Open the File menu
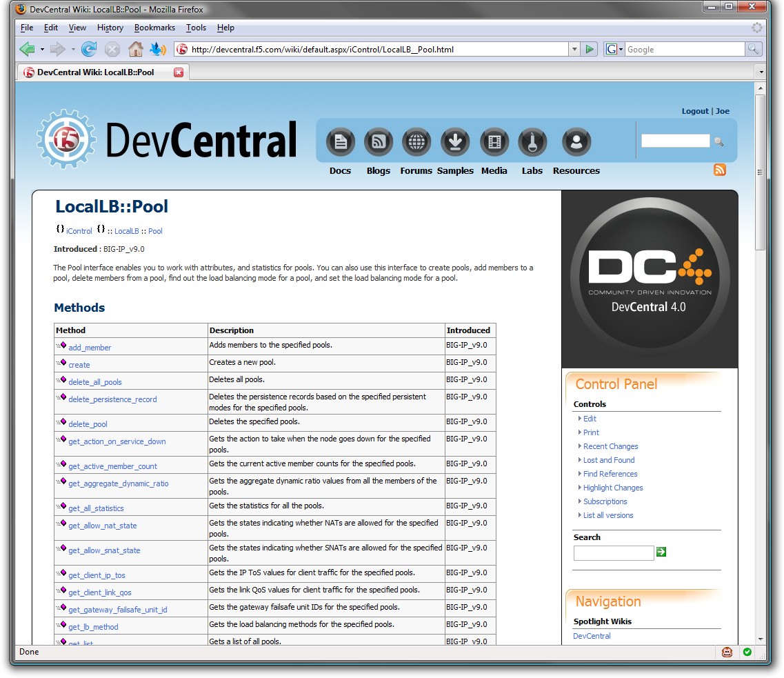Image resolution: width=784 pixels, height=678 pixels. [x=26, y=28]
